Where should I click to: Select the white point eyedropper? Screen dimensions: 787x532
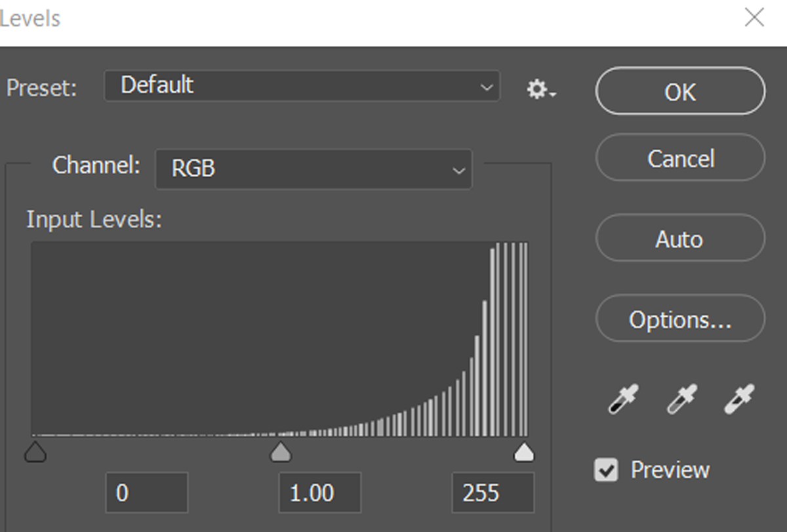(739, 399)
